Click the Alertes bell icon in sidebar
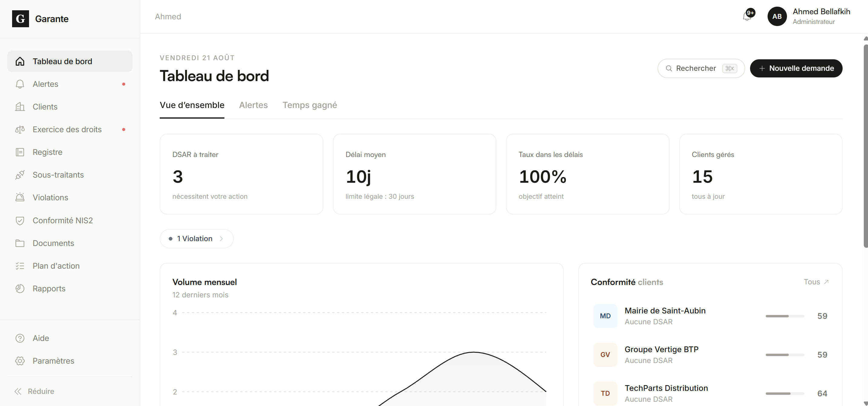 [20, 84]
